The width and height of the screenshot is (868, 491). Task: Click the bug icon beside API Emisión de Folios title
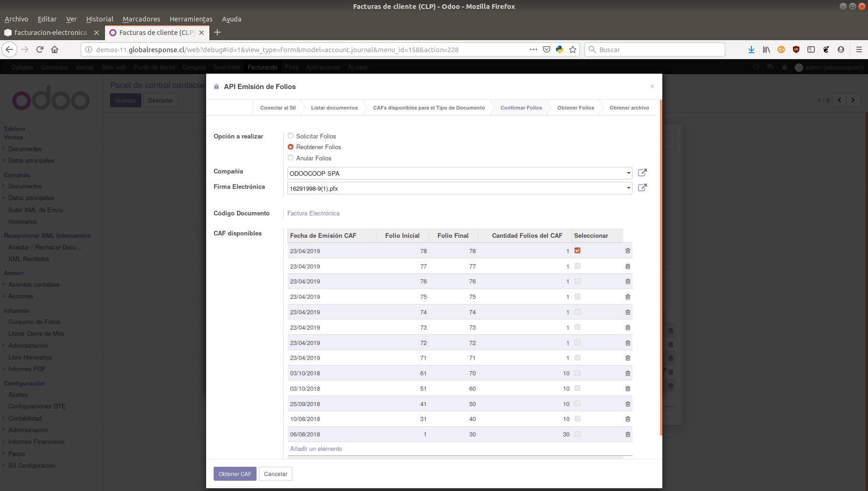click(x=216, y=87)
